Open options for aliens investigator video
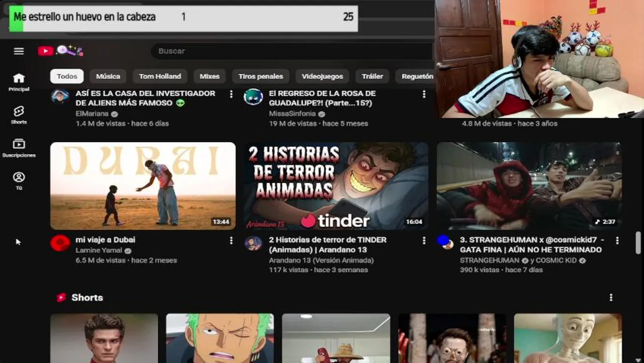Screen dimensions: 644x363 [231, 94]
